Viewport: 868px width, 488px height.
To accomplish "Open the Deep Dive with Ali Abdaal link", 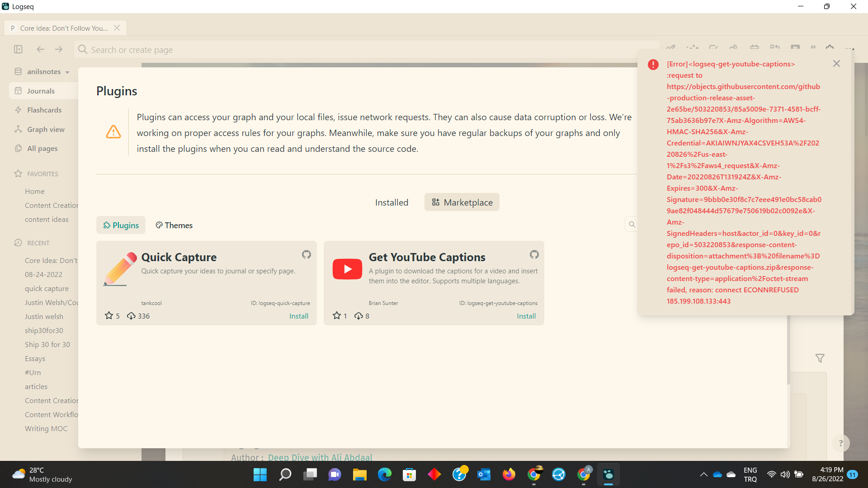I will (321, 457).
